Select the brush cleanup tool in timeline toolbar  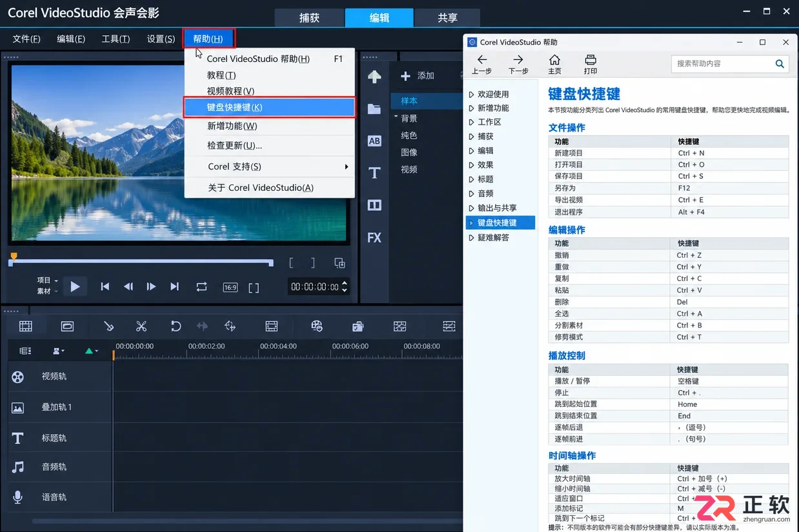[109, 326]
